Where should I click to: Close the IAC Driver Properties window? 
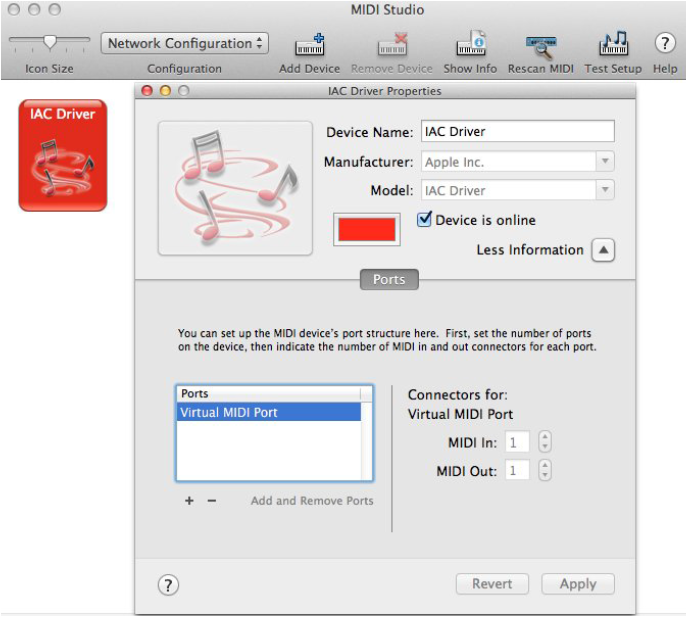[x=147, y=91]
